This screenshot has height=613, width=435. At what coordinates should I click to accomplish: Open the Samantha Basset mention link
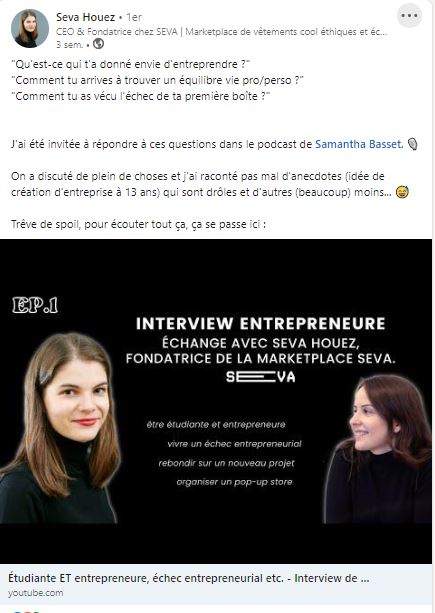point(358,144)
